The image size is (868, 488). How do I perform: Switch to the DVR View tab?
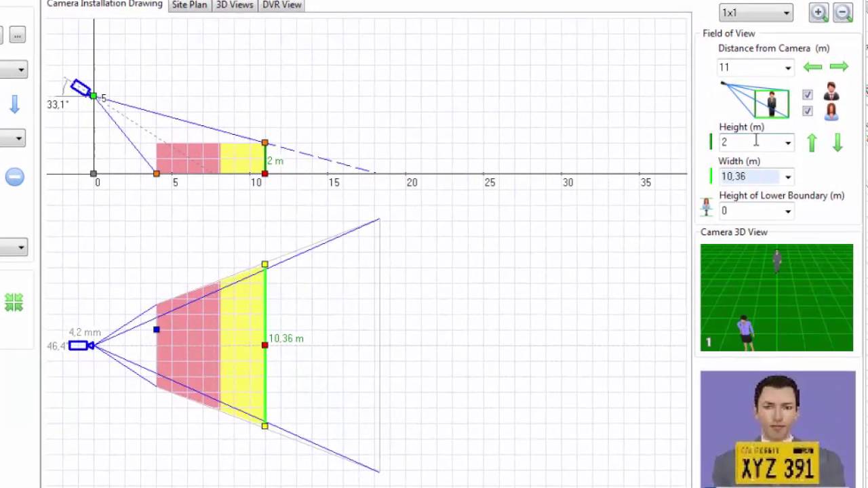(x=281, y=5)
